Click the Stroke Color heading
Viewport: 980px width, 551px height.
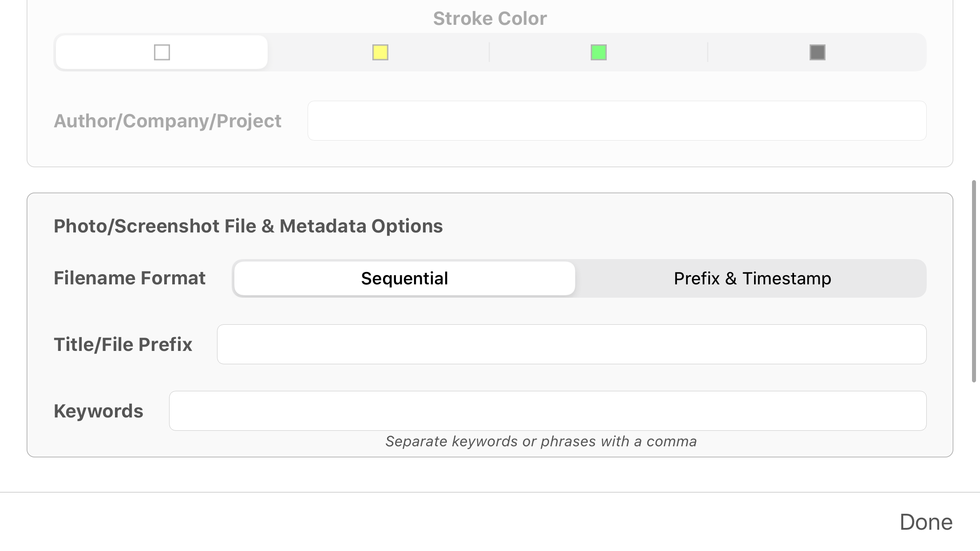pos(490,19)
